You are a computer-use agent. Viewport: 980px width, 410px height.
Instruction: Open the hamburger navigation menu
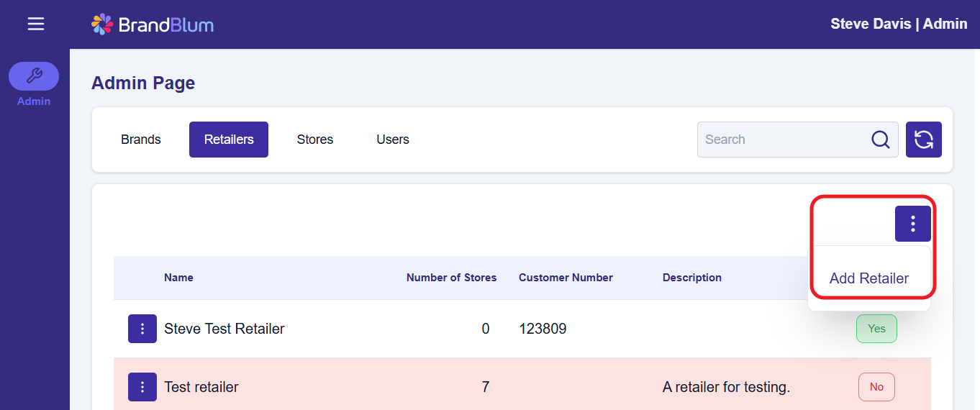(36, 24)
